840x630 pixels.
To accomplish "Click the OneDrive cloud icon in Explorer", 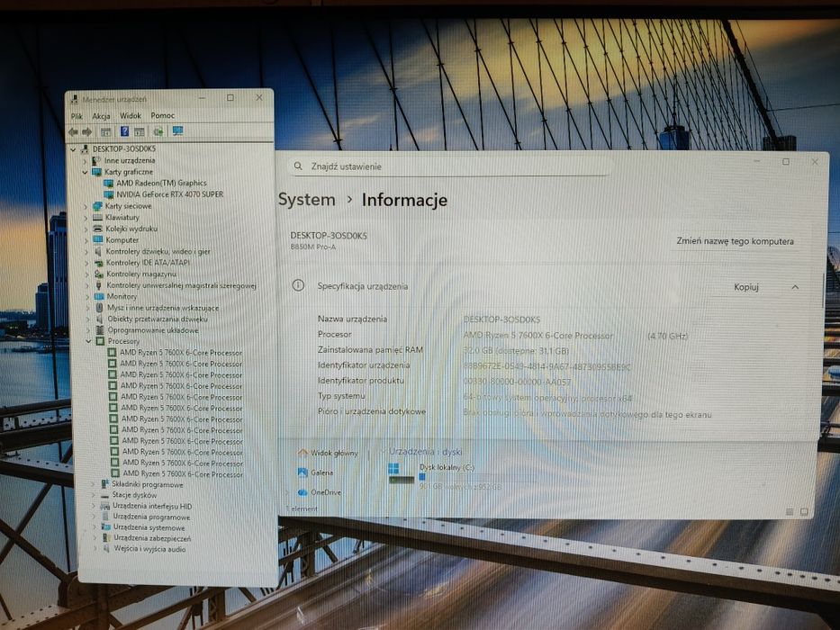I will pyautogui.click(x=303, y=492).
